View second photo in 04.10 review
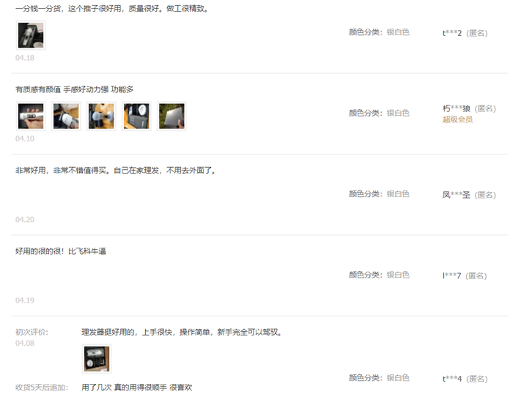The width and height of the screenshot is (532, 400). click(x=66, y=116)
